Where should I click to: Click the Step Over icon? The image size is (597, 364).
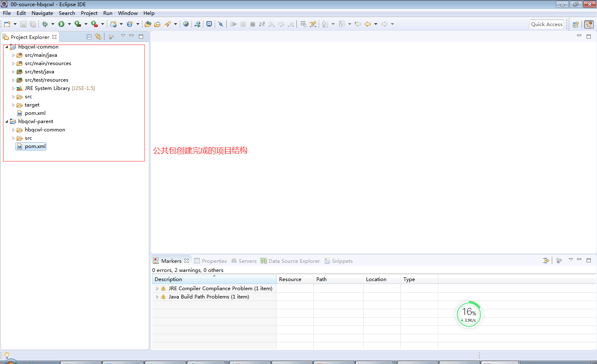click(282, 24)
